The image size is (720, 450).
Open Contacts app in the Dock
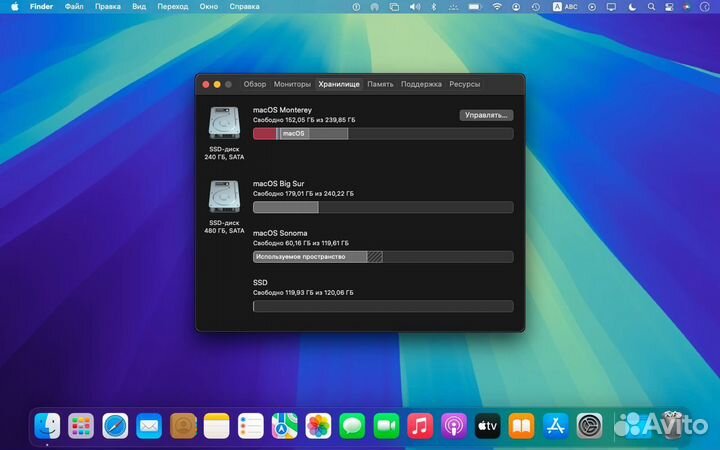click(x=183, y=426)
